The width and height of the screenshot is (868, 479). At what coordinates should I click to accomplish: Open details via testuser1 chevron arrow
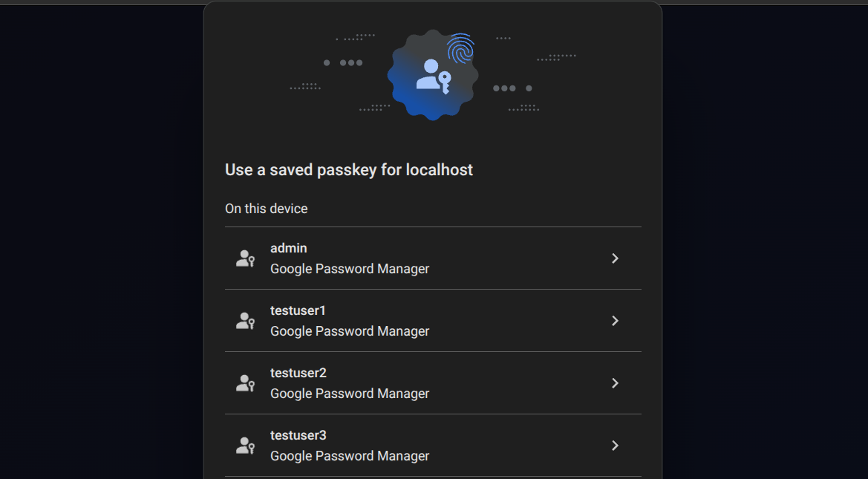(615, 320)
